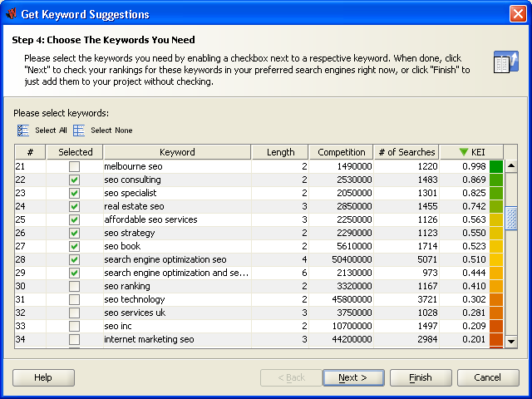Click the scrollbar down arrow

(x=511, y=341)
